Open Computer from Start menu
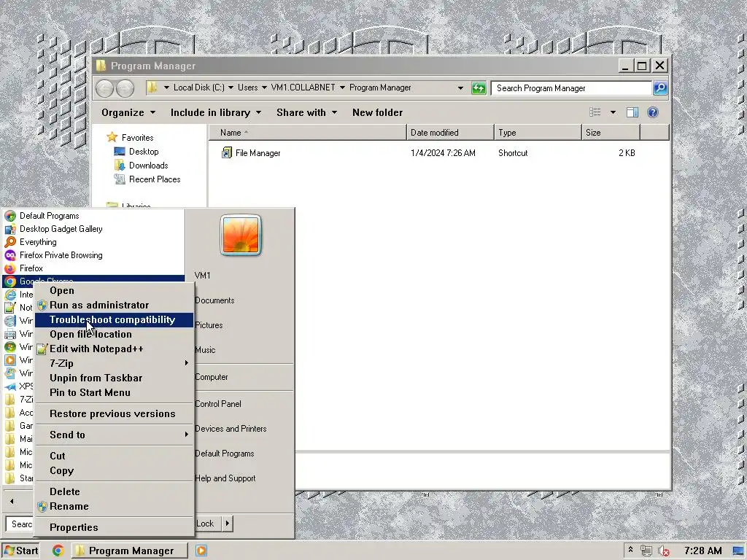Image resolution: width=747 pixels, height=560 pixels. pos(212,377)
